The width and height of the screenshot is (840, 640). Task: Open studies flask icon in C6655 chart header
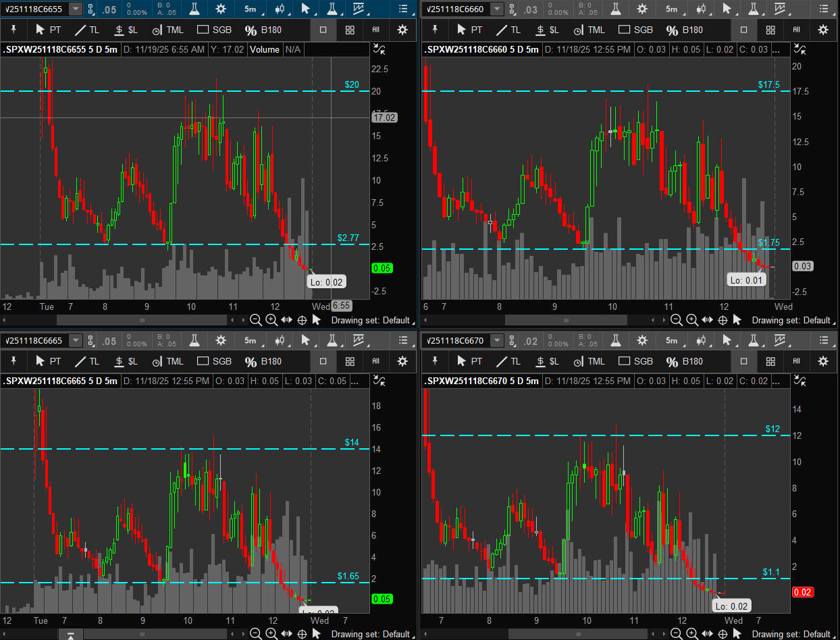coord(194,9)
